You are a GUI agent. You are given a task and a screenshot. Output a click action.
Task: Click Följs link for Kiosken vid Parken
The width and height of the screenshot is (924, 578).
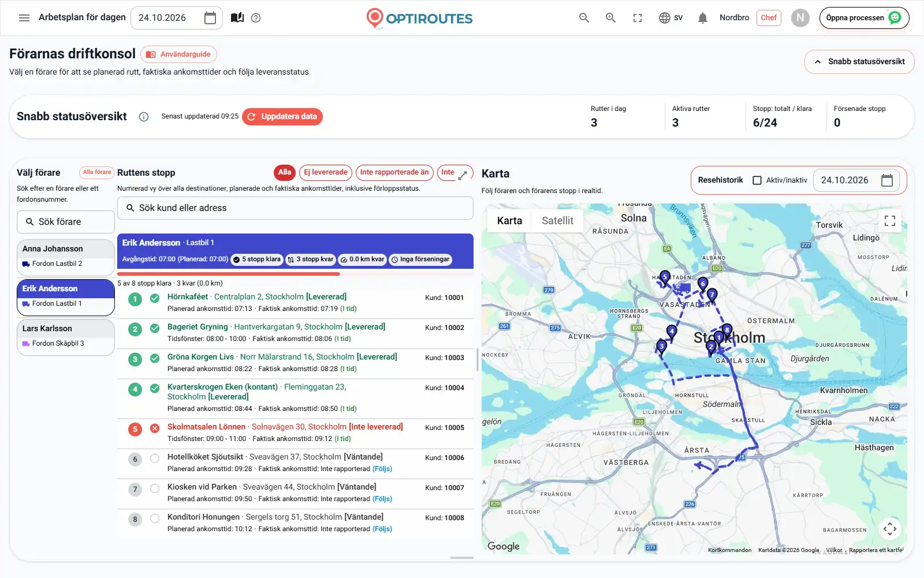click(382, 499)
